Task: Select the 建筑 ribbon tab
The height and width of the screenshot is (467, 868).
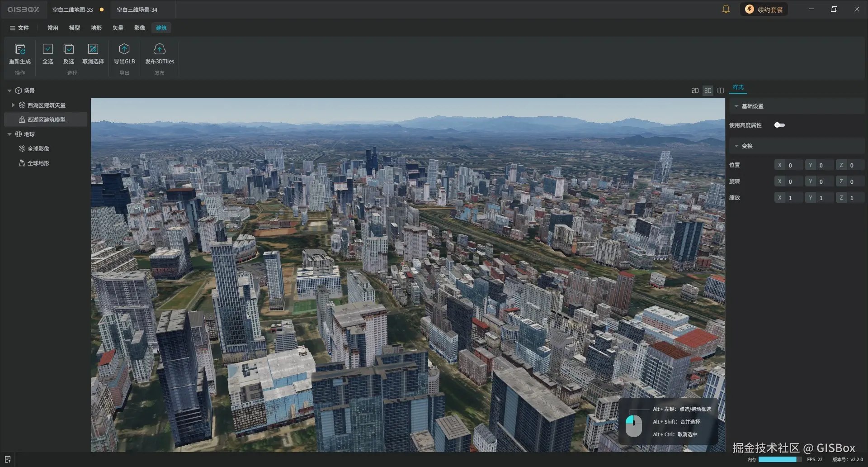Action: [161, 28]
